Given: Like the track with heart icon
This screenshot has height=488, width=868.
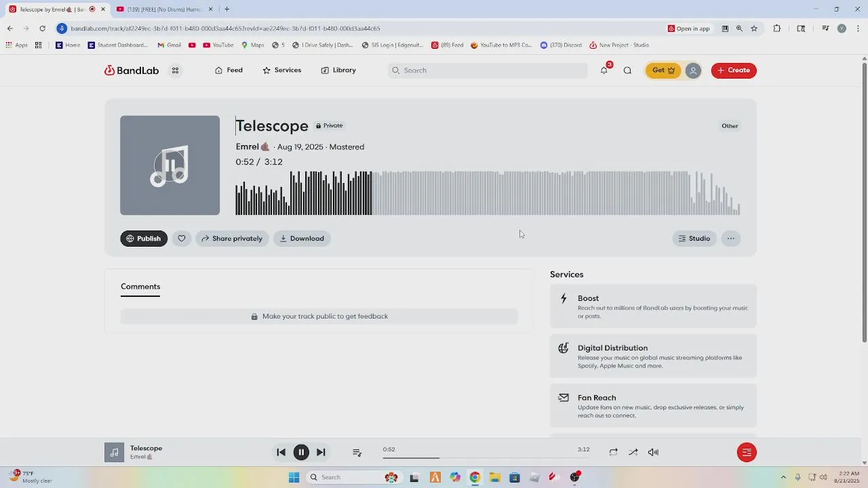Looking at the screenshot, I should [x=182, y=239].
